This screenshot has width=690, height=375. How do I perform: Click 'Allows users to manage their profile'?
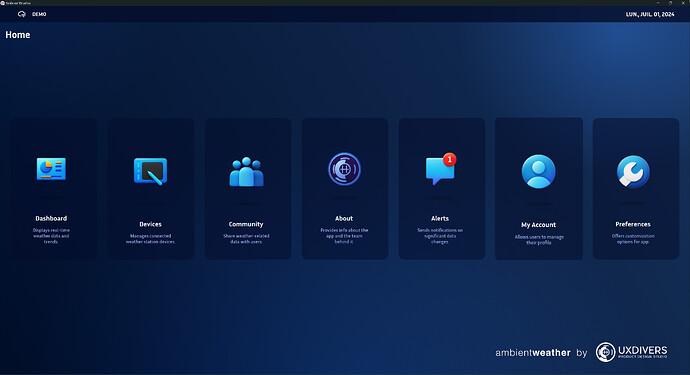point(539,240)
